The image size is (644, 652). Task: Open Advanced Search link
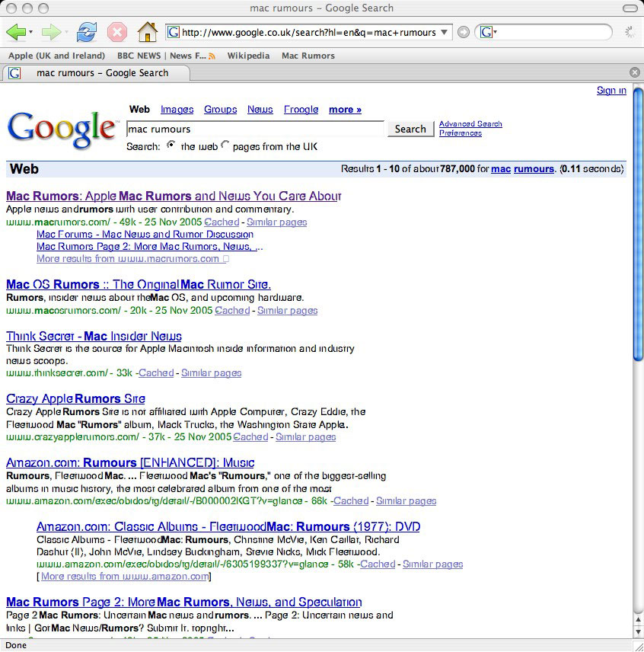(x=470, y=124)
